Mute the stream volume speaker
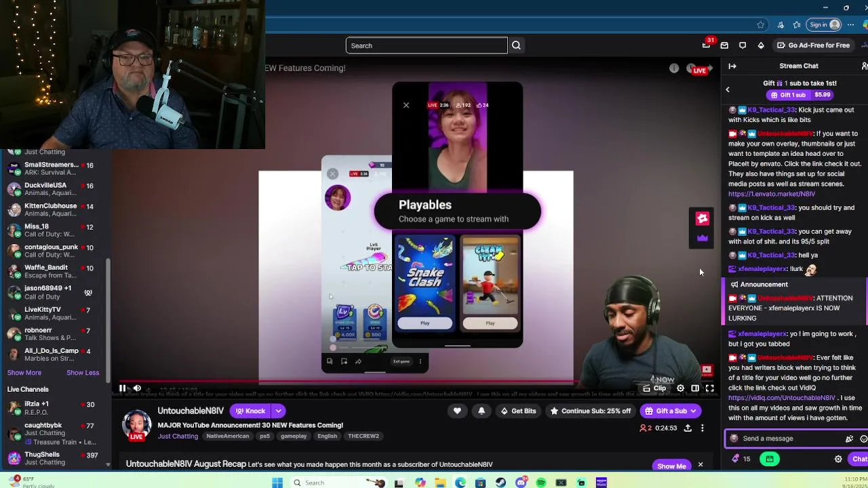The image size is (868, 488). pyautogui.click(x=137, y=388)
